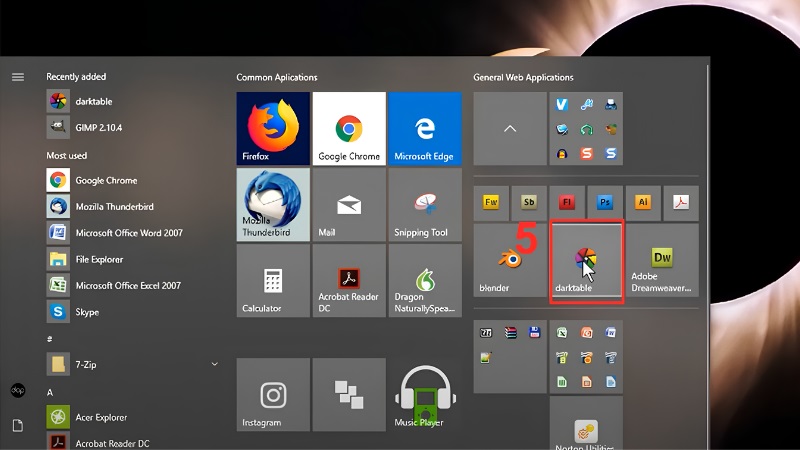Image resolution: width=800 pixels, height=450 pixels.
Task: Launch the Photoshop (Ps) tile
Action: pos(605,203)
